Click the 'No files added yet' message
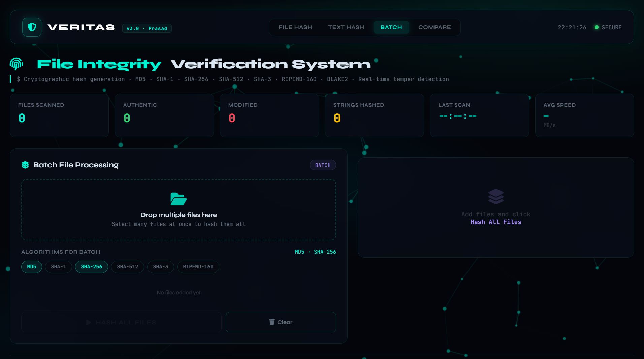The height and width of the screenshot is (359, 644). point(179,293)
